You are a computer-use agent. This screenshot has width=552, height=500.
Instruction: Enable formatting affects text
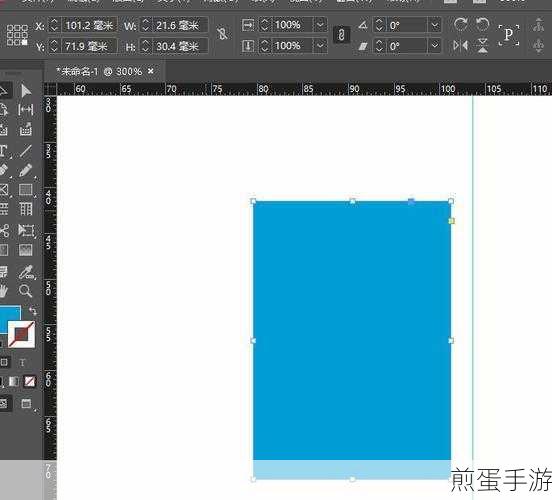tap(22, 363)
